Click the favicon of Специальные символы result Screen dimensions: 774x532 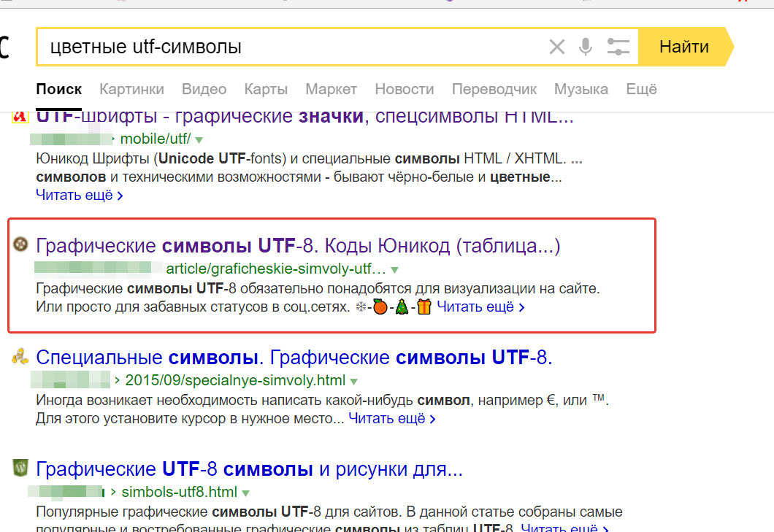click(x=20, y=356)
